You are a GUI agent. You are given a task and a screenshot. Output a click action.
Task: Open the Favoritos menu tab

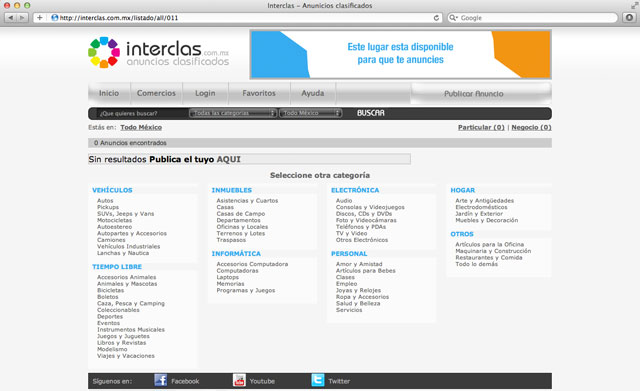tap(259, 93)
